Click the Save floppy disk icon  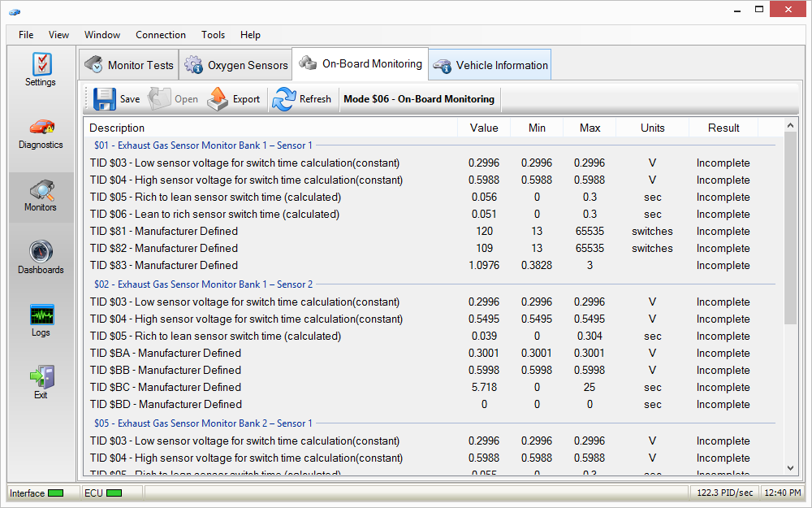pos(106,99)
